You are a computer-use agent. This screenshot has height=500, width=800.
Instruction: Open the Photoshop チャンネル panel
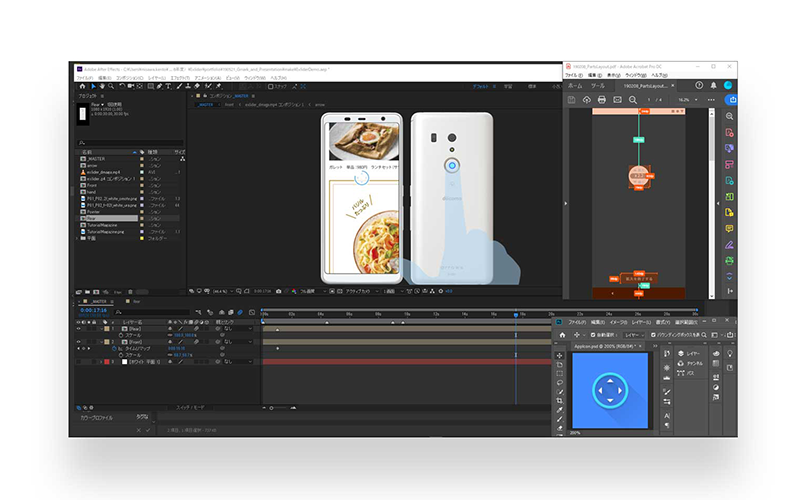pos(691,363)
